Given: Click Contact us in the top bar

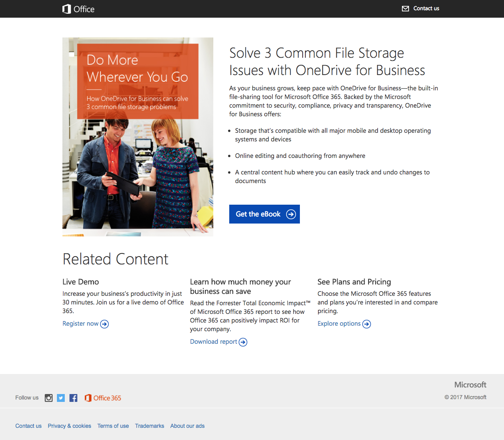Looking at the screenshot, I should (x=426, y=8).
